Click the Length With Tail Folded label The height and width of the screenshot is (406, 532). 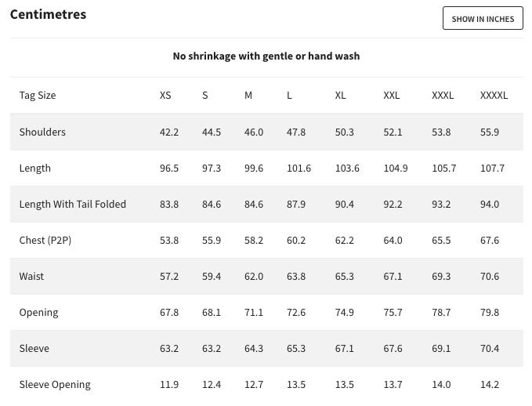[72, 204]
